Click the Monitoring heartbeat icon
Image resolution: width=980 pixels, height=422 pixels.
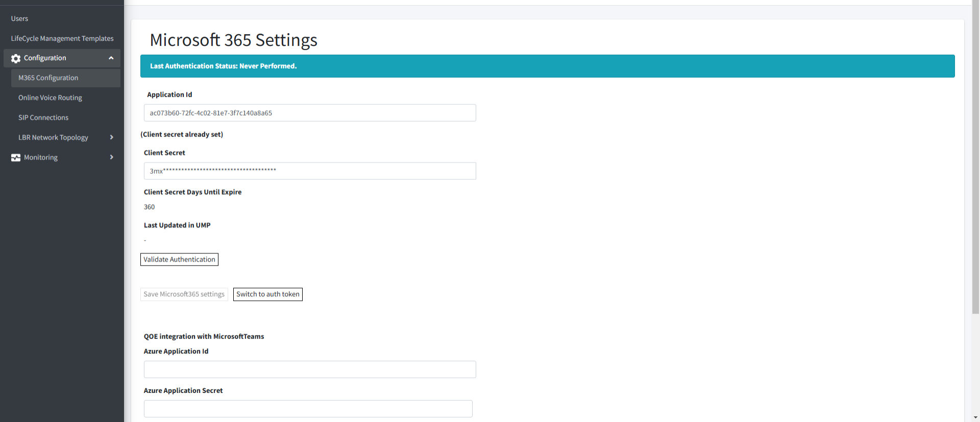click(16, 158)
